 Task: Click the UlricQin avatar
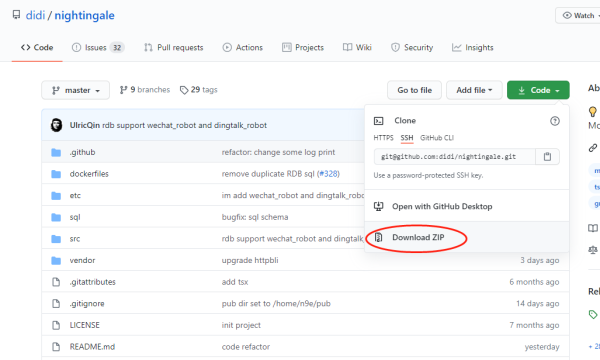[x=56, y=125]
